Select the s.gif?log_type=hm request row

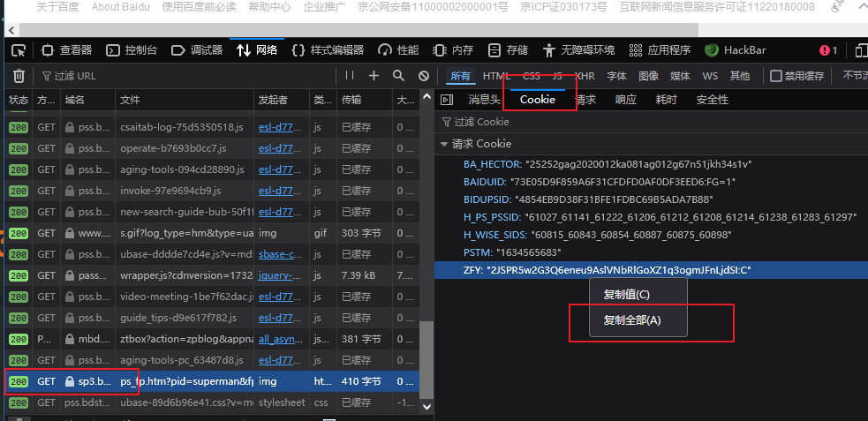click(211, 234)
